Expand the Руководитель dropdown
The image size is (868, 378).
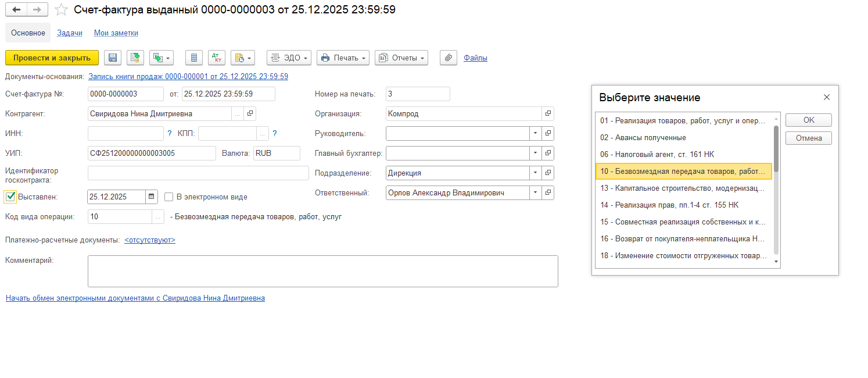coord(535,134)
